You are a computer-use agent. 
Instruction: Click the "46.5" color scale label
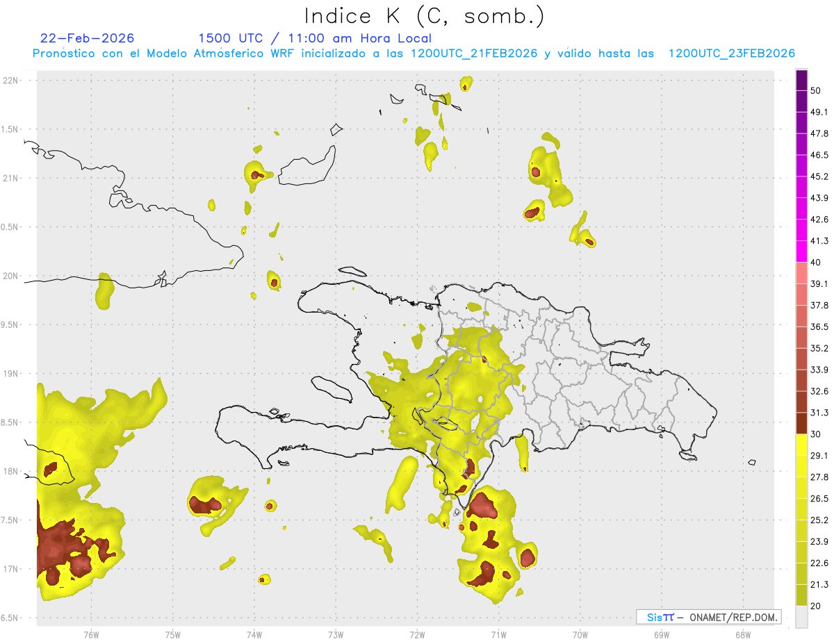pos(819,155)
